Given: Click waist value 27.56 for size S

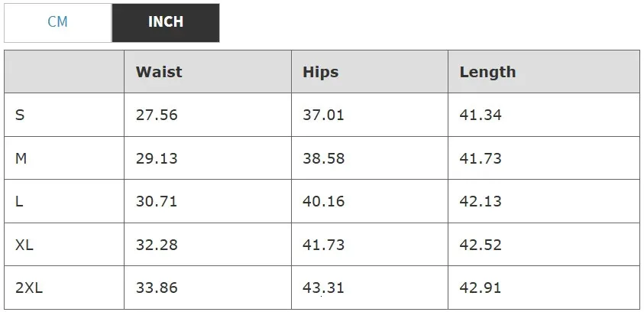Looking at the screenshot, I should 157,115.
